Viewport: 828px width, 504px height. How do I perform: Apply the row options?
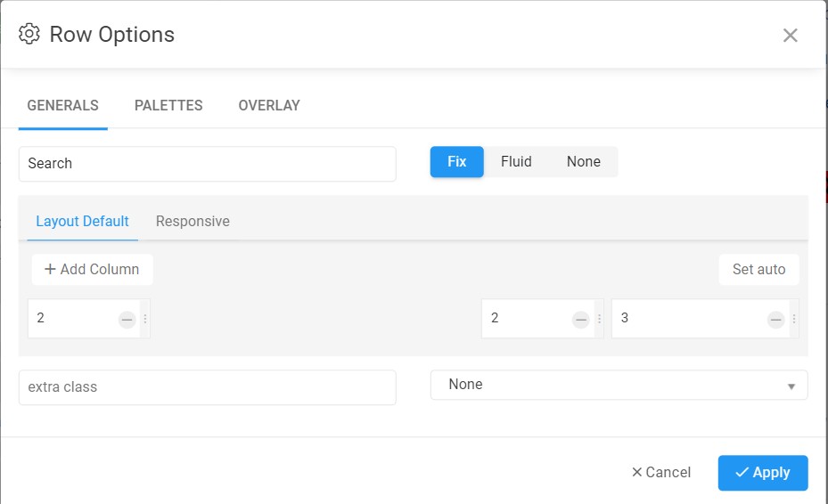[x=763, y=473]
